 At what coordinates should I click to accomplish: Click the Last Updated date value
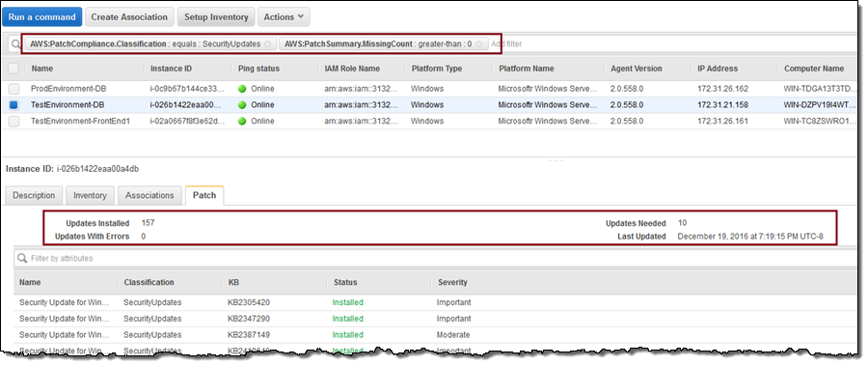pos(750,237)
